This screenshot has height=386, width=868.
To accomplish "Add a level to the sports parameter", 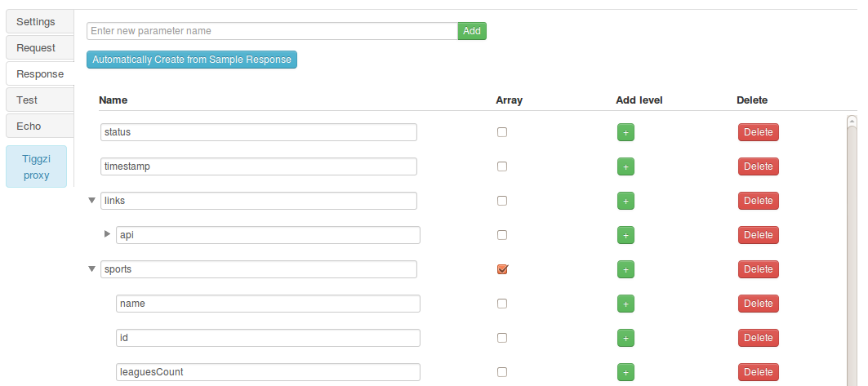I will coord(625,269).
